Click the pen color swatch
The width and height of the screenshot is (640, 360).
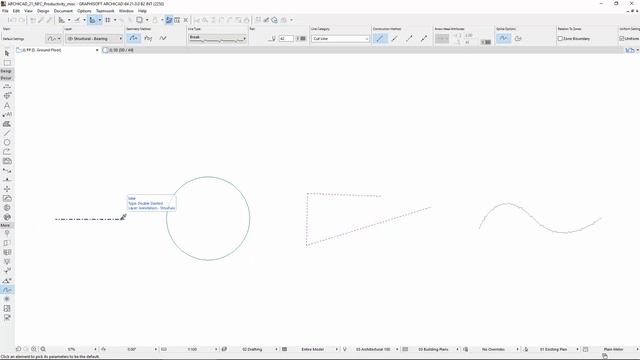(x=303, y=38)
